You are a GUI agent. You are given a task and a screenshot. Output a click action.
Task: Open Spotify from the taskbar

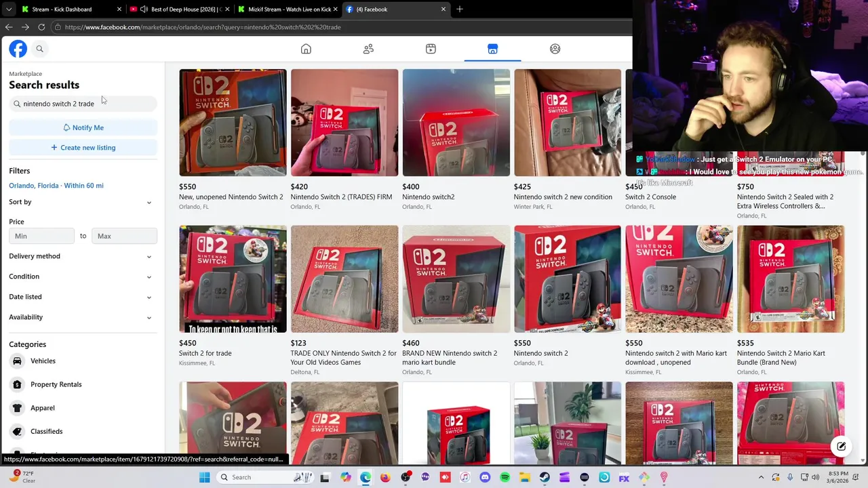(505, 477)
